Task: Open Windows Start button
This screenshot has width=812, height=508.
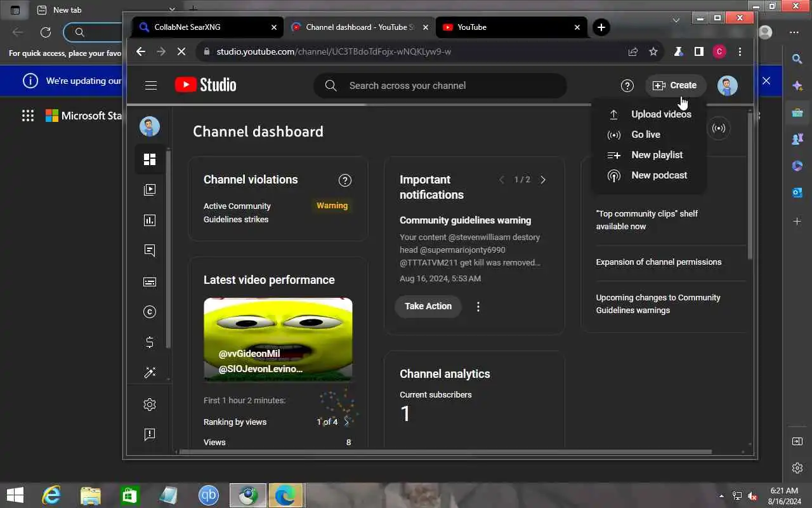Action: coord(15,495)
